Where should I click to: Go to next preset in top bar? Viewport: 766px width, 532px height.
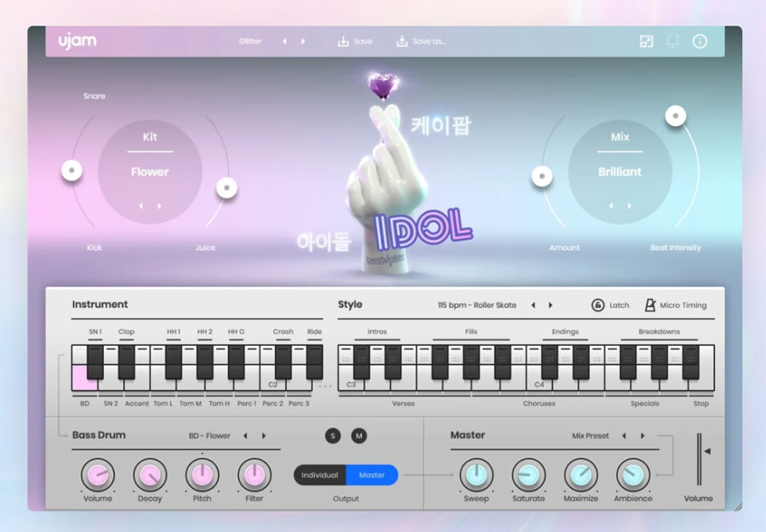[x=303, y=42]
